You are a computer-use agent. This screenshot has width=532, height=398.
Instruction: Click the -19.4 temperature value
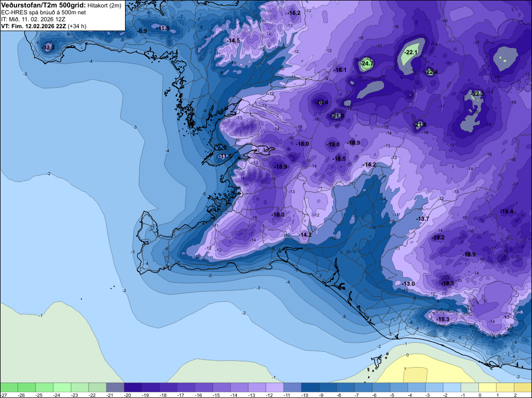click(506, 211)
